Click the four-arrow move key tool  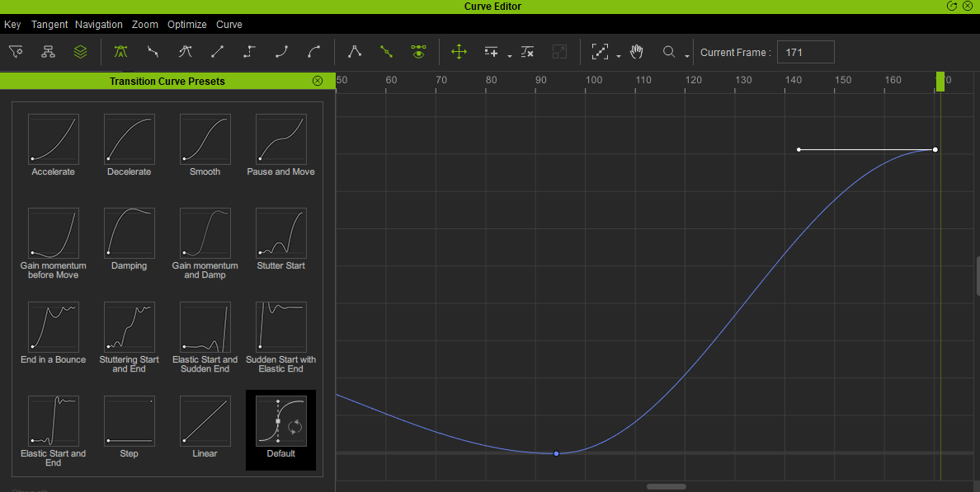(459, 52)
